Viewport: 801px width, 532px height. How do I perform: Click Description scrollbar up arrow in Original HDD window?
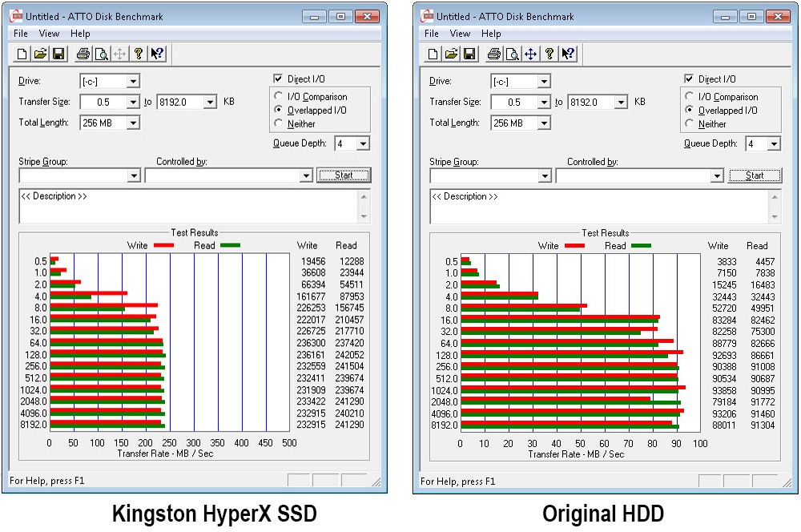pyautogui.click(x=775, y=197)
